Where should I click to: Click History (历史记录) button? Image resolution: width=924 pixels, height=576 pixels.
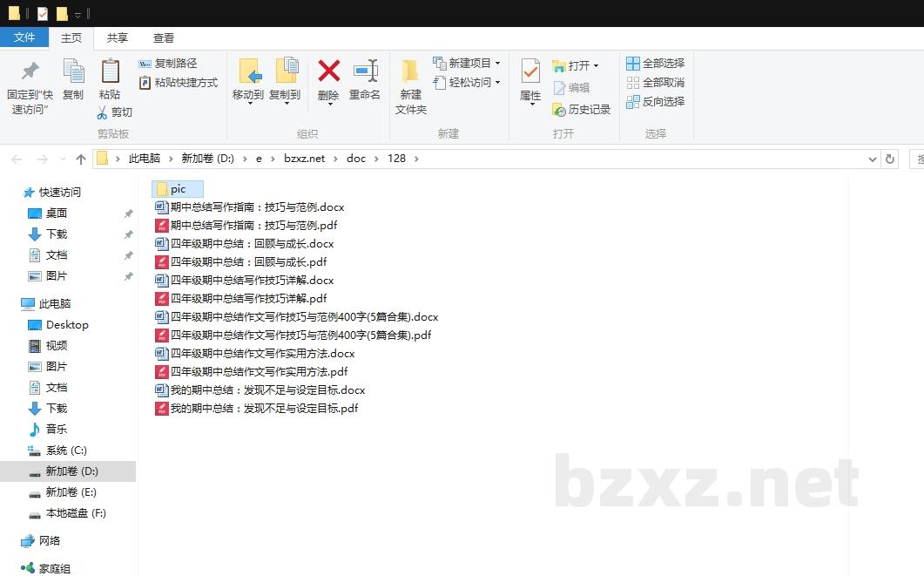(582, 110)
